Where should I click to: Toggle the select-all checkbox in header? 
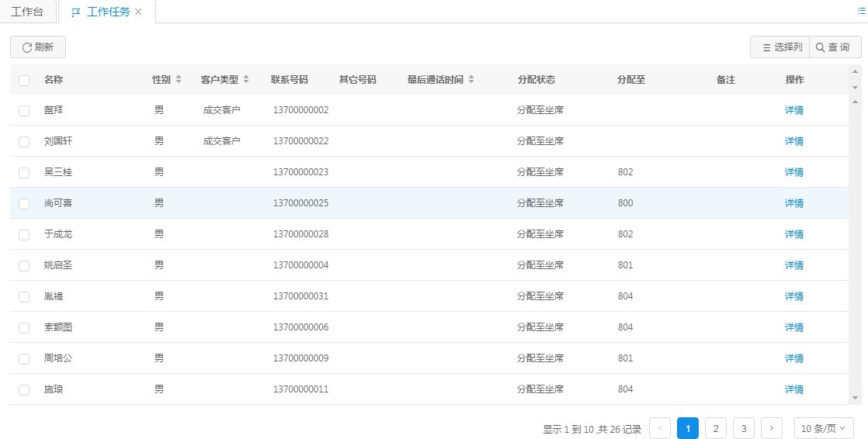click(24, 81)
